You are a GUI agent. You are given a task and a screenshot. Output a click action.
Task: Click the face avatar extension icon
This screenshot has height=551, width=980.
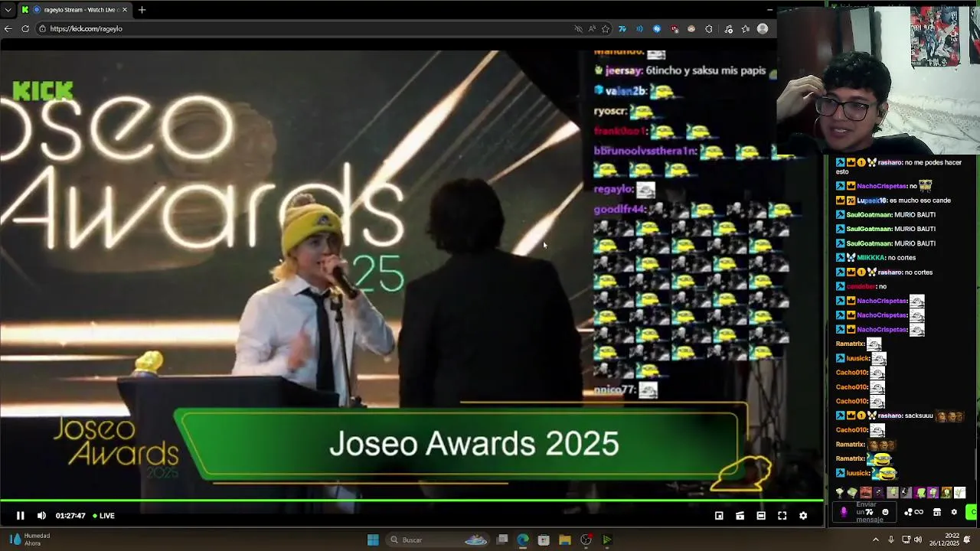point(691,29)
